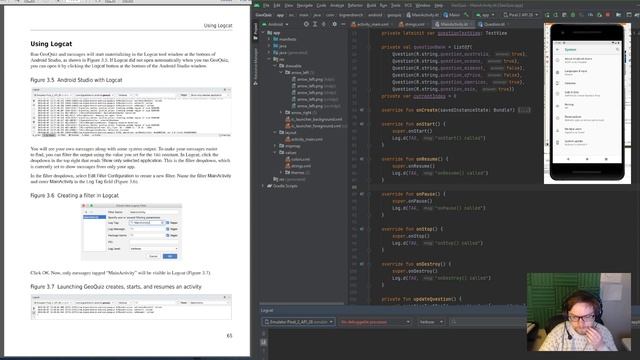This screenshot has height=360, width=640.
Task: Open the Pixel 2 API device selector dropdown
Action: [520, 15]
